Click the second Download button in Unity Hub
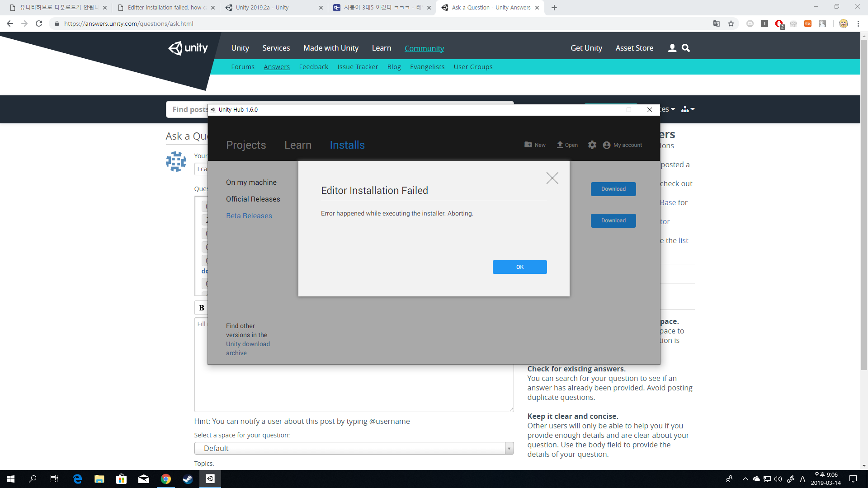Image resolution: width=868 pixels, height=488 pixels. pyautogui.click(x=613, y=221)
